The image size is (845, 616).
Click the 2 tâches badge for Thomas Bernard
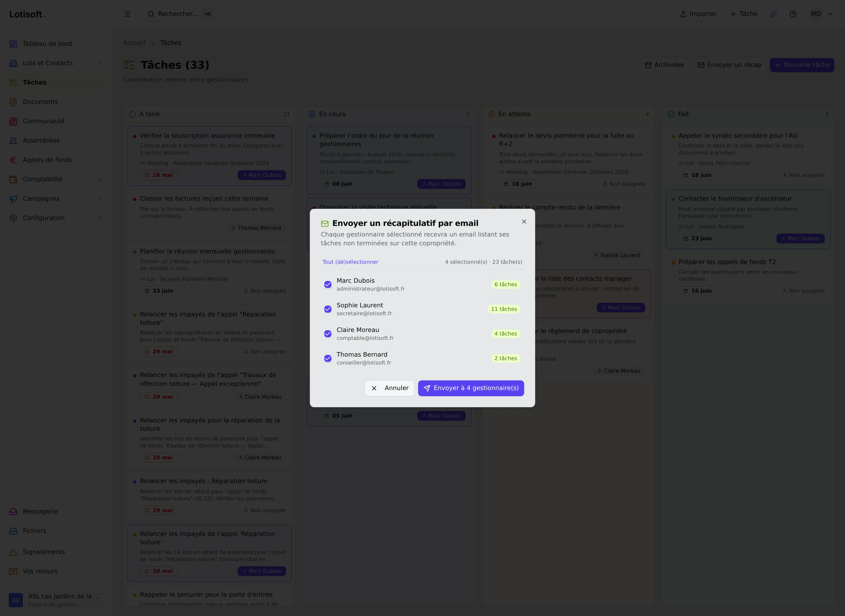pos(506,358)
